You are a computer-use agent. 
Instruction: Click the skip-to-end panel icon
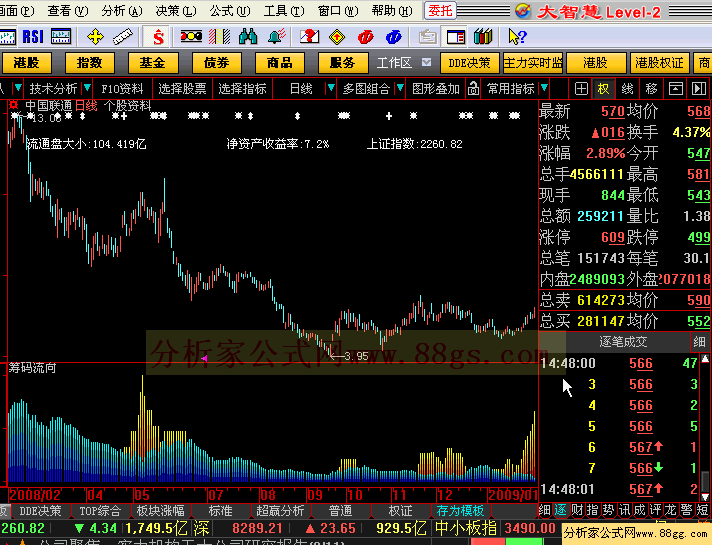tap(699, 89)
